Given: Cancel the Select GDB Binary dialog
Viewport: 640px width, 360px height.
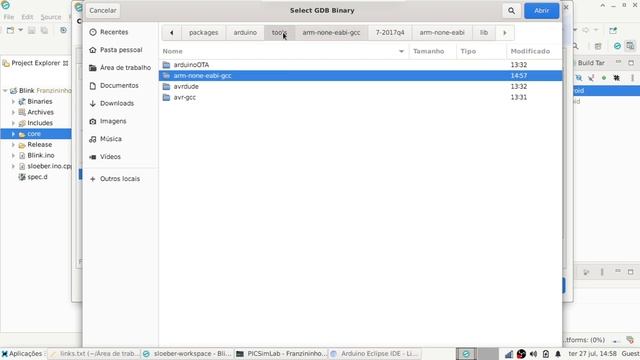Looking at the screenshot, I should 102,11.
